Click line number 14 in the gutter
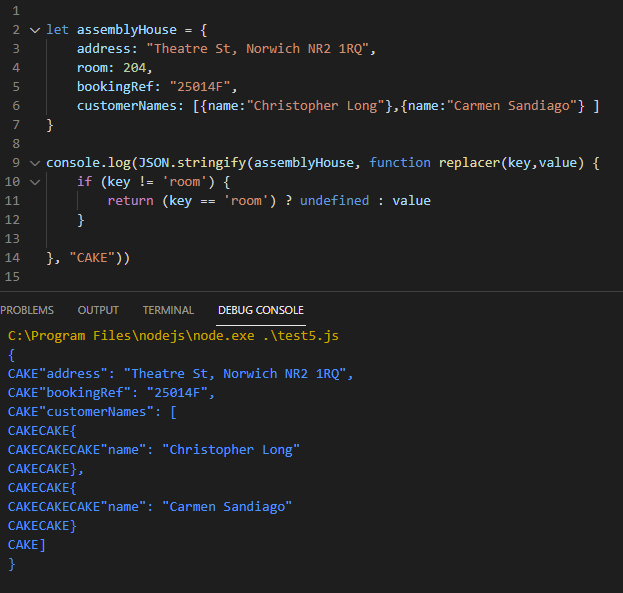623x593 pixels. [12, 258]
